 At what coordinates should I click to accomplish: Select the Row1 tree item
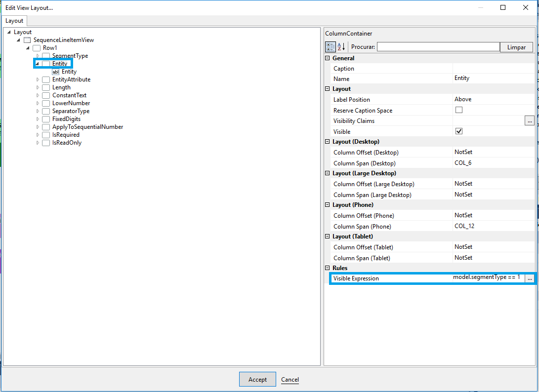50,48
